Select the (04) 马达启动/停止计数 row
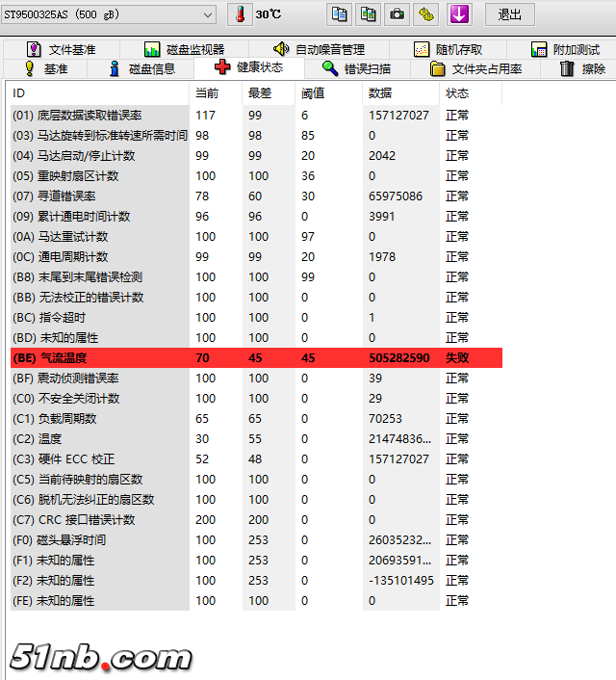This screenshot has width=616, height=680. pos(256,156)
